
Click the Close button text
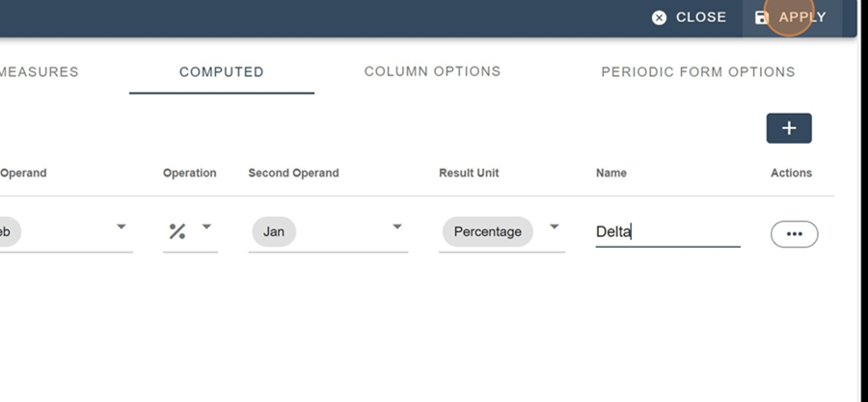701,17
